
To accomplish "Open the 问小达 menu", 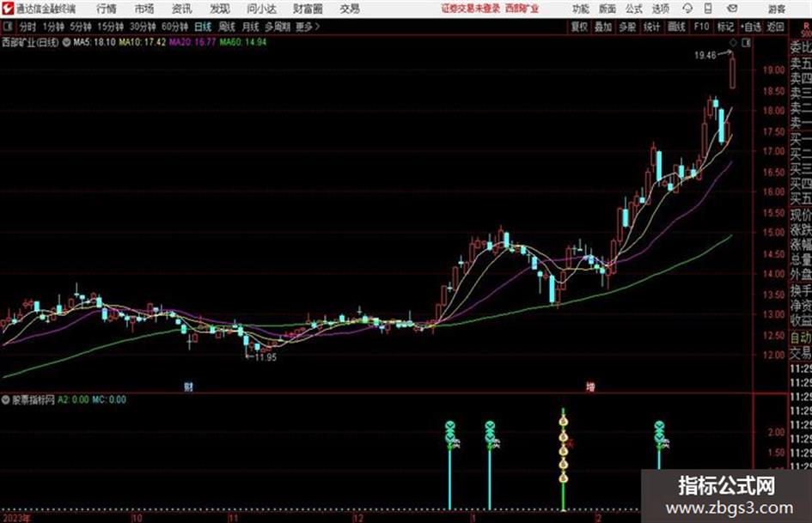I will click(261, 9).
